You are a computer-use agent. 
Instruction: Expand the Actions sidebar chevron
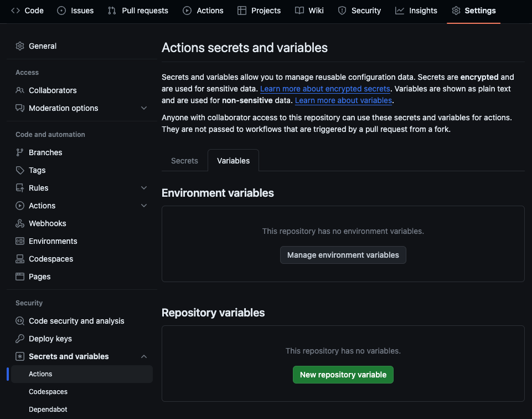pos(144,206)
